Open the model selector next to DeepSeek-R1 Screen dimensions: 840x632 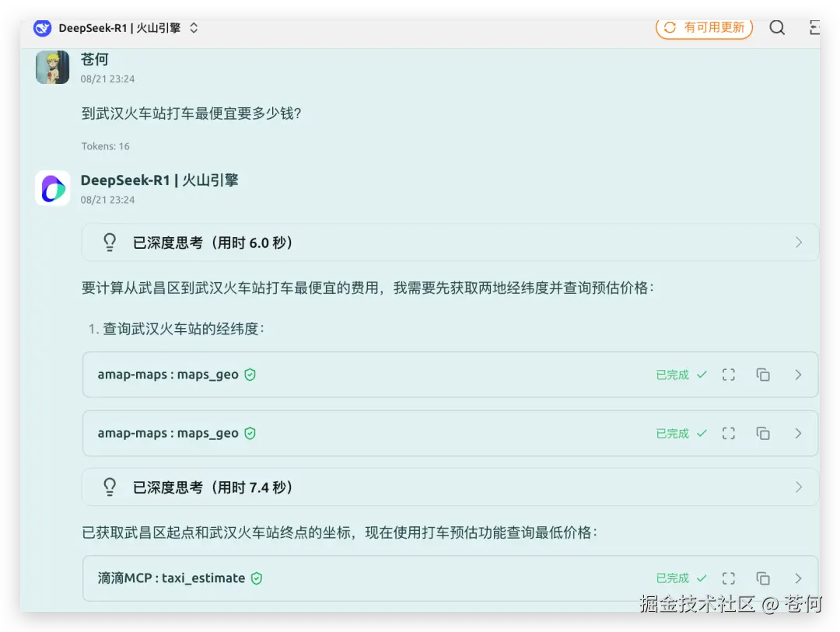pos(193,28)
